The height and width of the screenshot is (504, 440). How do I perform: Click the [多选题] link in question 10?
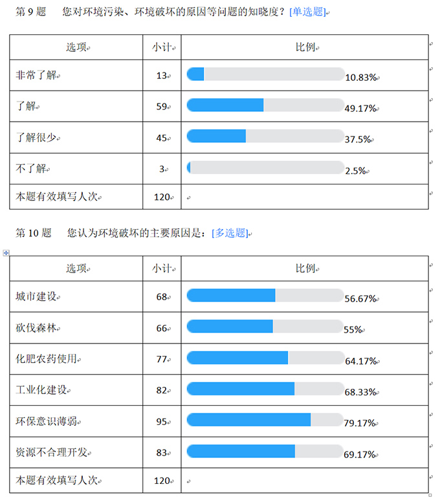click(x=230, y=233)
